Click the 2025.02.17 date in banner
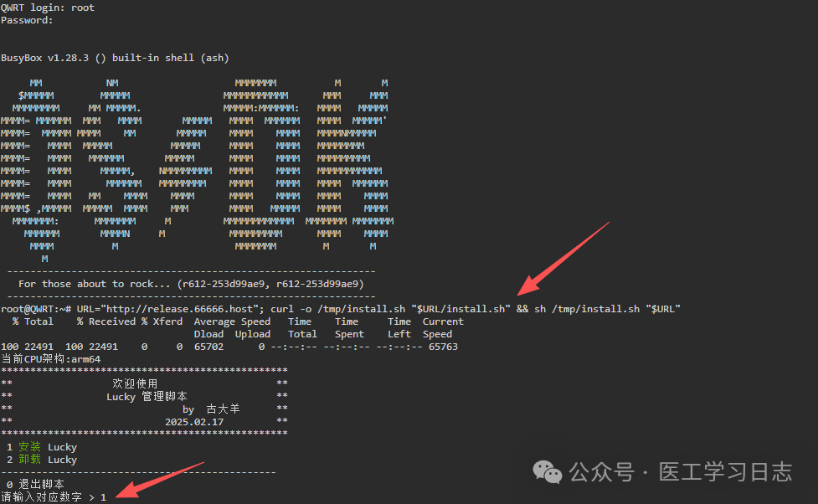Screen dimensions: 818x504 point(194,422)
